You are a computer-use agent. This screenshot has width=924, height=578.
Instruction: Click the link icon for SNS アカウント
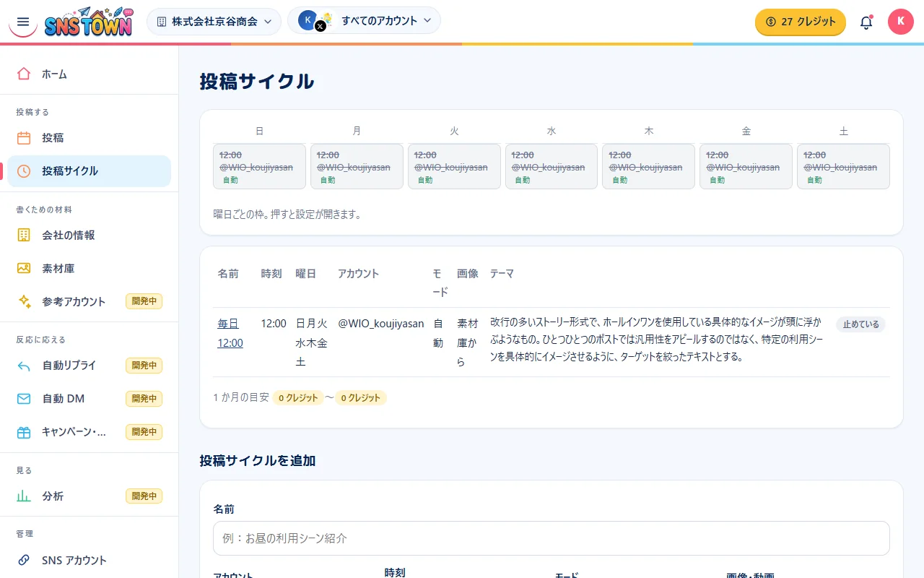tap(24, 560)
